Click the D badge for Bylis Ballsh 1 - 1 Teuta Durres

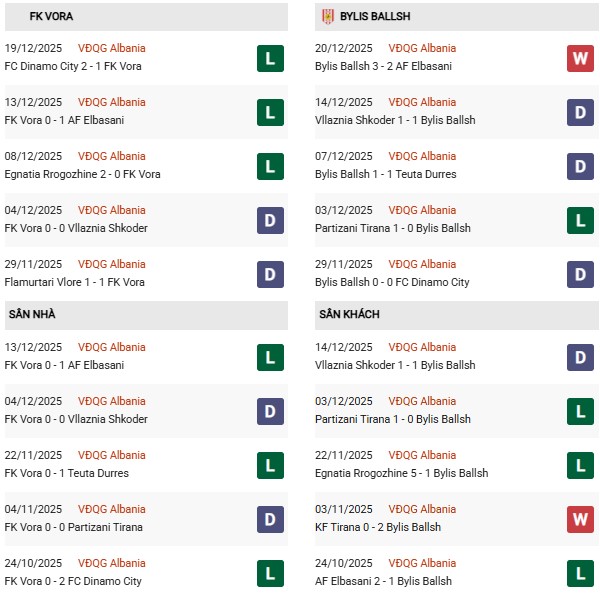point(580,166)
